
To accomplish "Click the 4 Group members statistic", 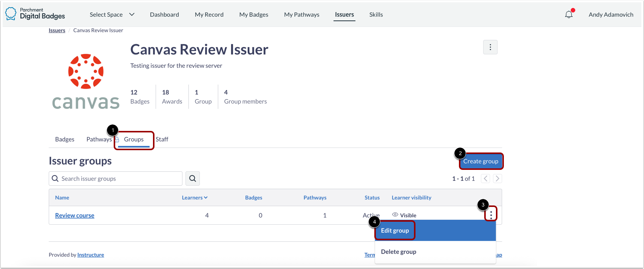I will pyautogui.click(x=246, y=97).
